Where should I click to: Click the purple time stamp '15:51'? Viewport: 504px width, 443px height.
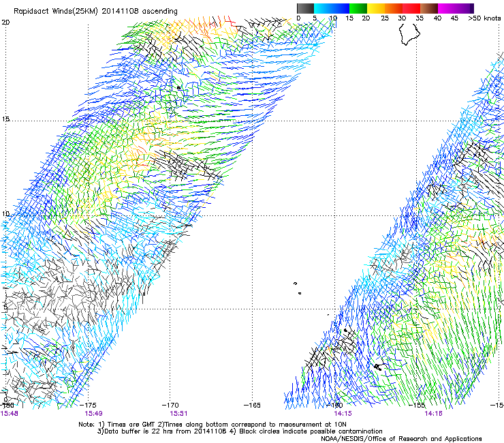point(178,414)
